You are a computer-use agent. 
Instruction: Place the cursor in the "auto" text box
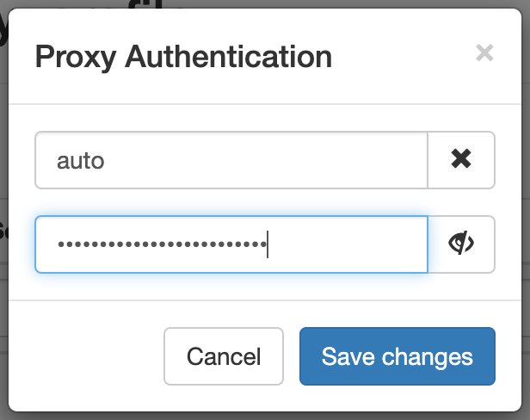(x=231, y=159)
